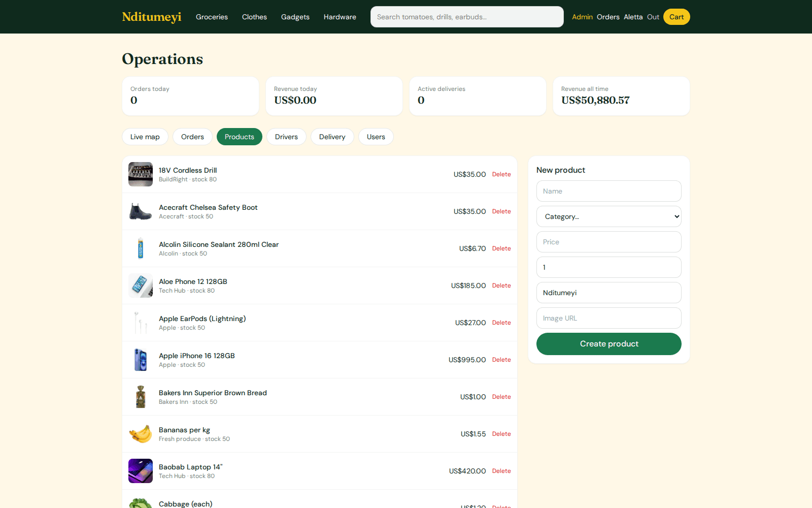The height and width of the screenshot is (508, 812).
Task: Switch to the Live map tab
Action: click(x=145, y=137)
